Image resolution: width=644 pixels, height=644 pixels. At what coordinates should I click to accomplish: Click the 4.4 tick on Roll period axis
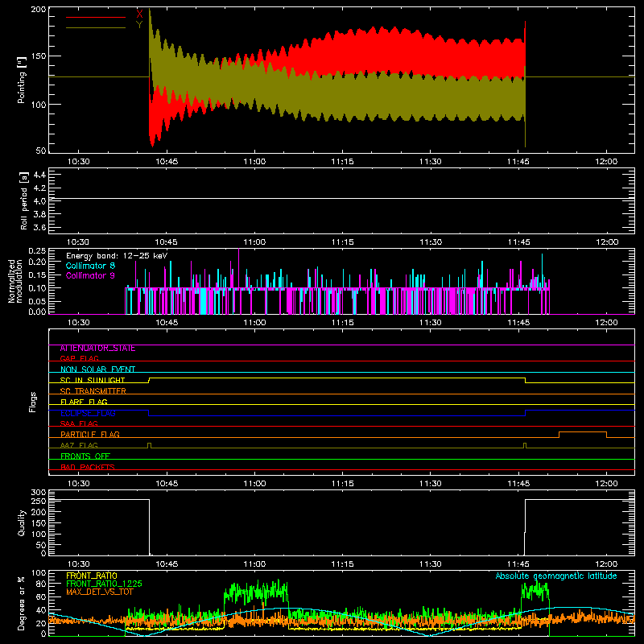pos(39,175)
